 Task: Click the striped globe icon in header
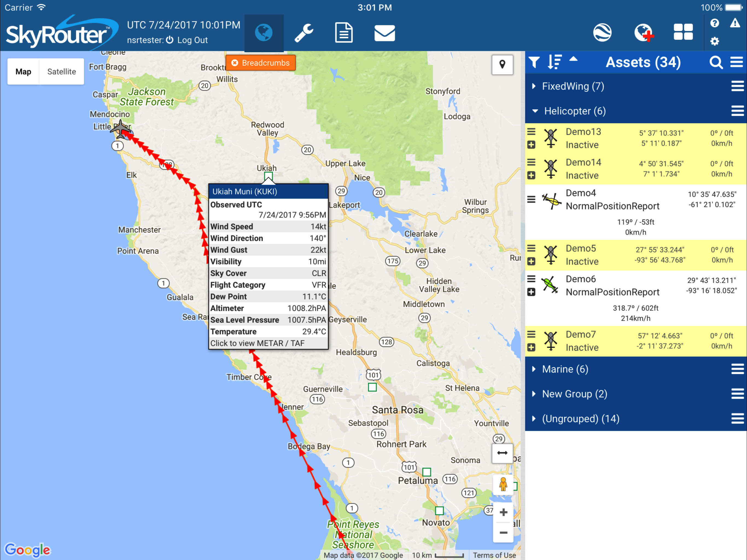(x=602, y=33)
